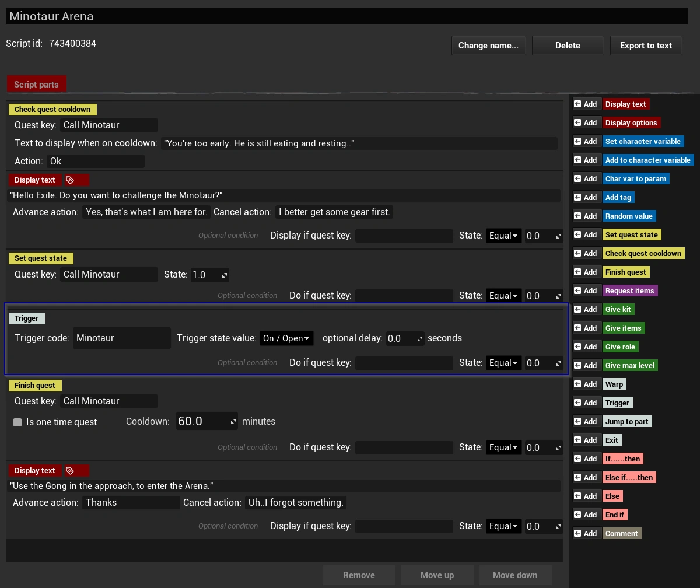Select the Check quest cooldown part header

52,109
